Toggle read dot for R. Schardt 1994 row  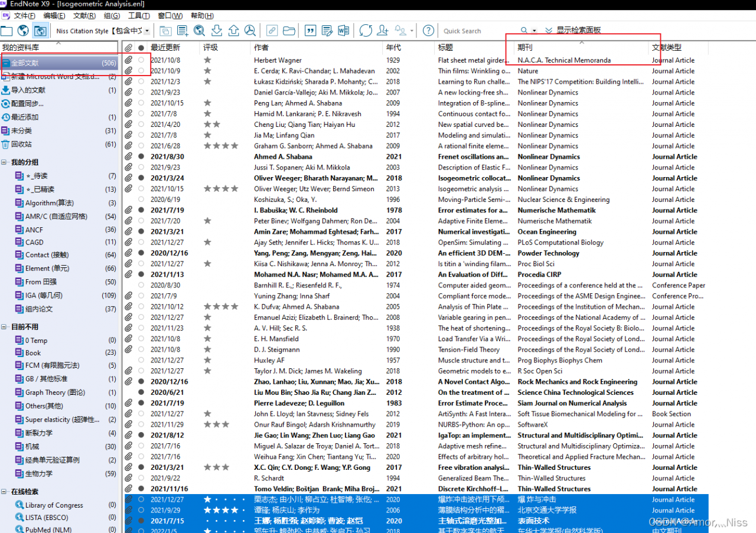(141, 478)
